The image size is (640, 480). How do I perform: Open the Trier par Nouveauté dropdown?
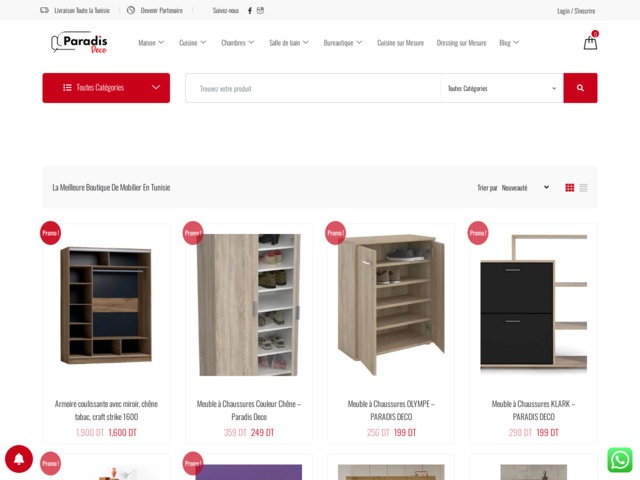click(x=525, y=188)
